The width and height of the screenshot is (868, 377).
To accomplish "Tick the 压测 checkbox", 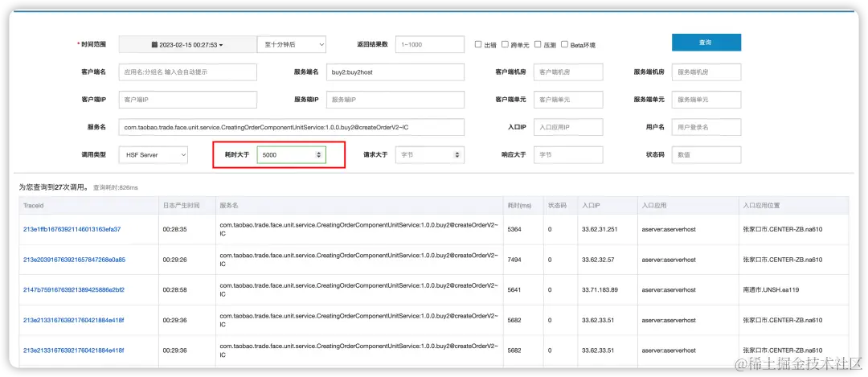I will click(538, 44).
